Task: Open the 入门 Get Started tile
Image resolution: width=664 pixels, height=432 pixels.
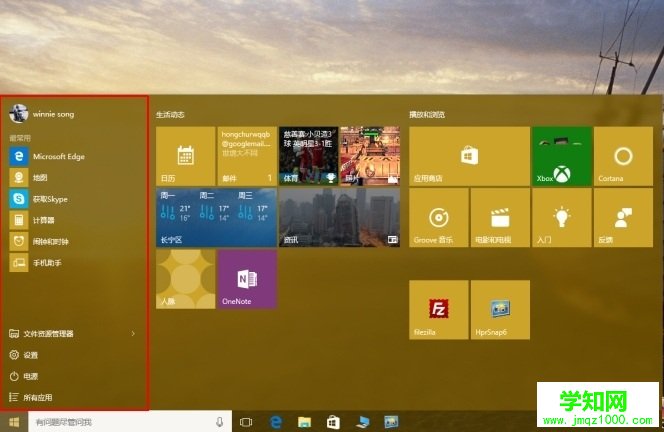Action: click(x=562, y=217)
